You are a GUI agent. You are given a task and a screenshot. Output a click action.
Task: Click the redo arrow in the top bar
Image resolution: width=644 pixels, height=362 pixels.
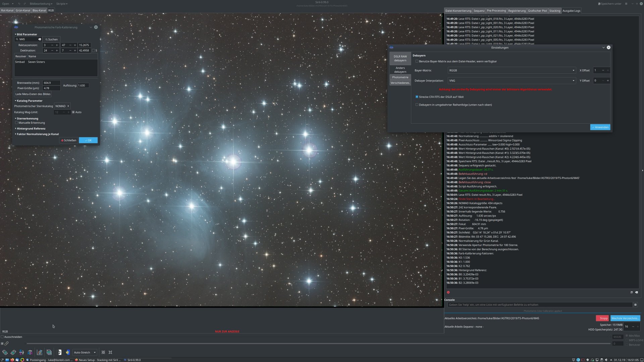24,4
